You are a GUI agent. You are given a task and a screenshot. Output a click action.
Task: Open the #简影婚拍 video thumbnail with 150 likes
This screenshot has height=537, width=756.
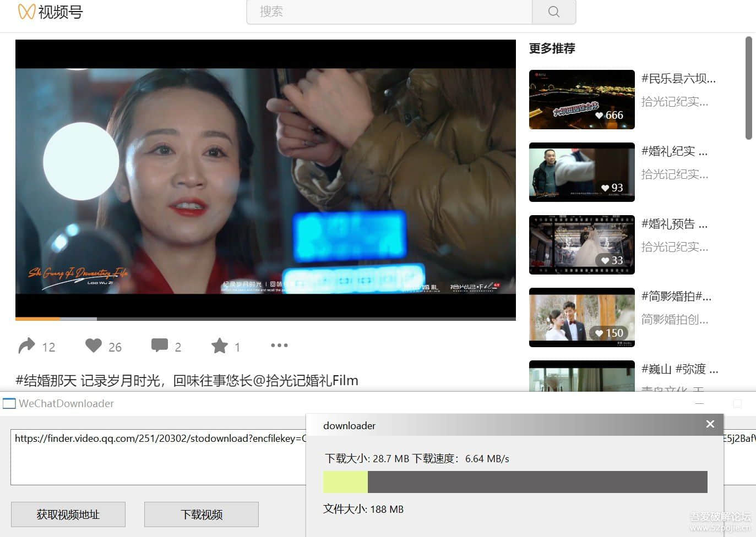click(582, 317)
